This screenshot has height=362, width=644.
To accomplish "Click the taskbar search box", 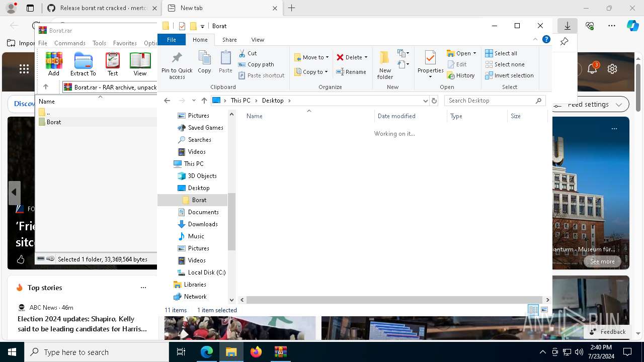I will pos(97,352).
